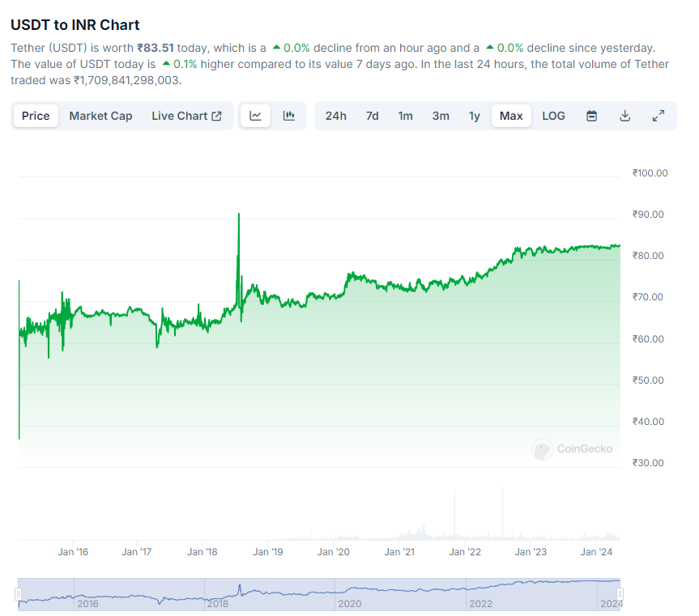Grab right handle of range navigator
Screen dimensions: 699x616
[620, 593]
